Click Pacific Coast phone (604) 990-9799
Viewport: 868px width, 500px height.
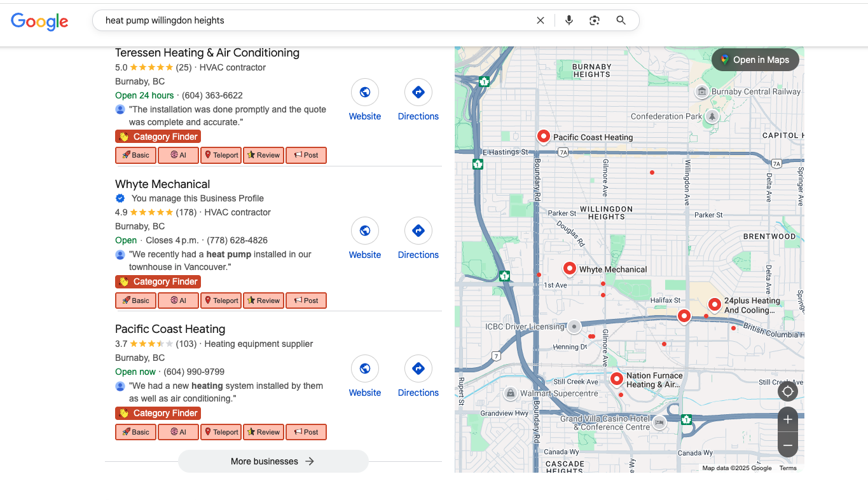194,372
